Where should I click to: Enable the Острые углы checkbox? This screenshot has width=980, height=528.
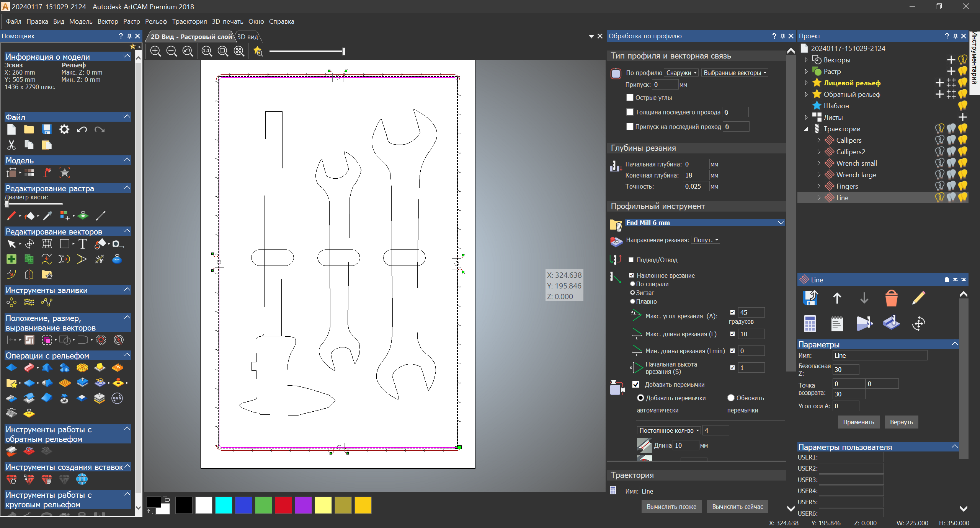point(630,98)
